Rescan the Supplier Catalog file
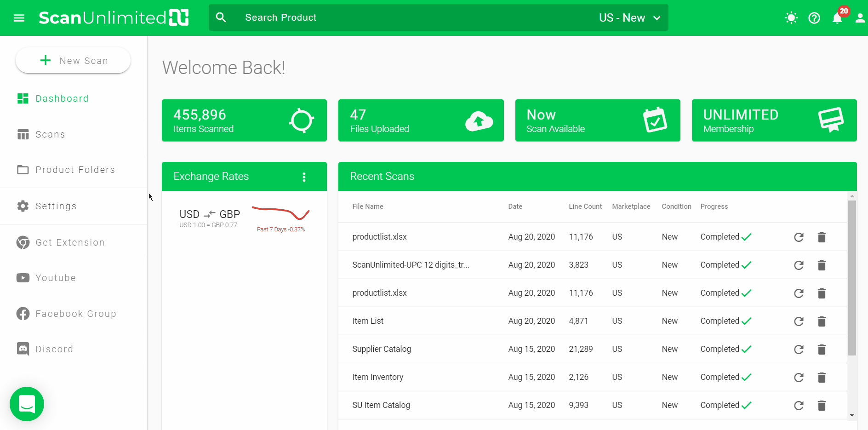868x430 pixels. tap(799, 350)
